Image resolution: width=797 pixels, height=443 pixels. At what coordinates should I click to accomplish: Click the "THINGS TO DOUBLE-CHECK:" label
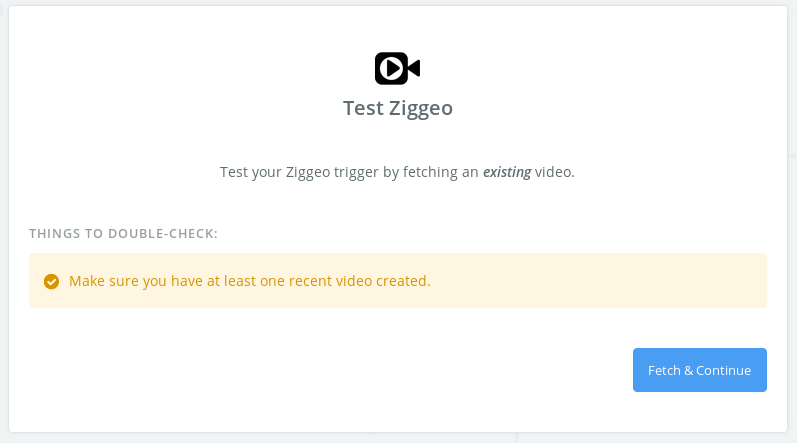coord(123,234)
